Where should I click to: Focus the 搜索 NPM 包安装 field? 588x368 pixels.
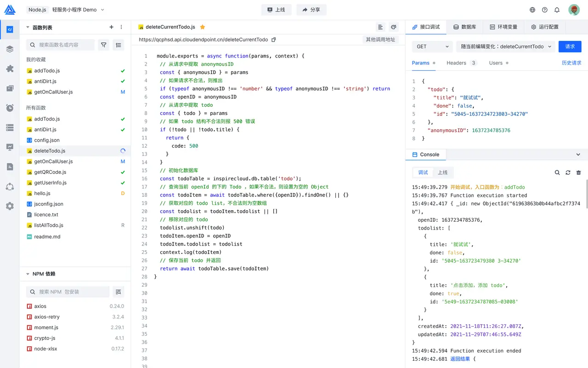coord(68,292)
